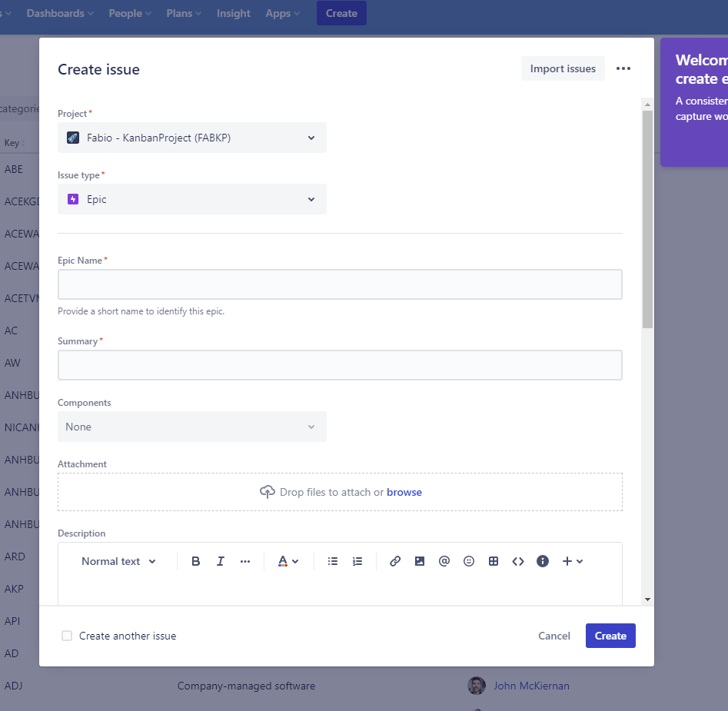Click the scrollbar down arrow

click(647, 599)
